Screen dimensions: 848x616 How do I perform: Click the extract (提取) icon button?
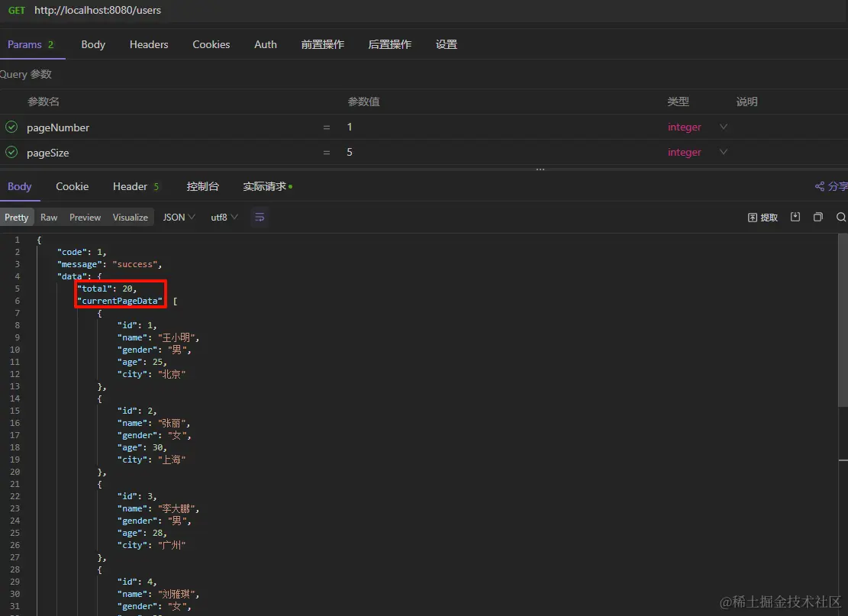[763, 218]
